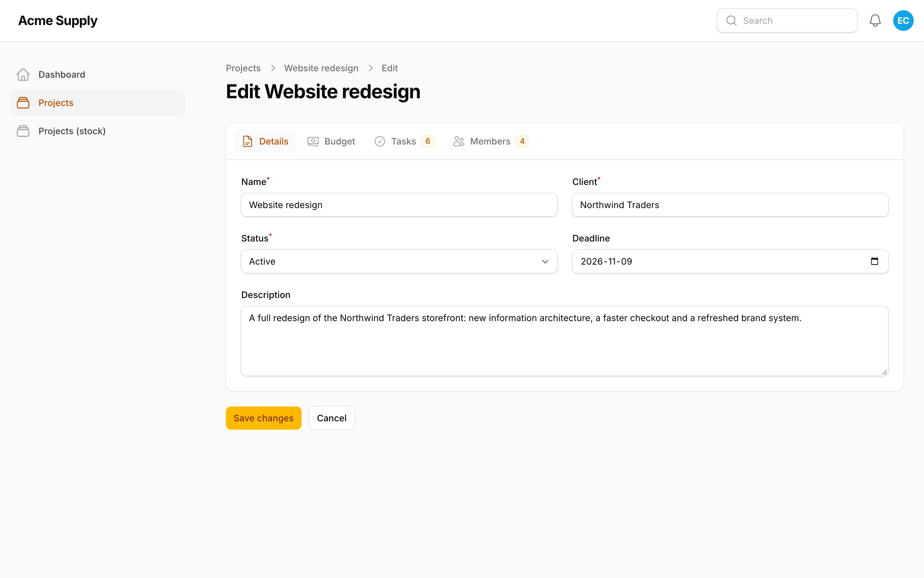
Task: Click the Acme Supply brand title
Action: click(x=58, y=21)
